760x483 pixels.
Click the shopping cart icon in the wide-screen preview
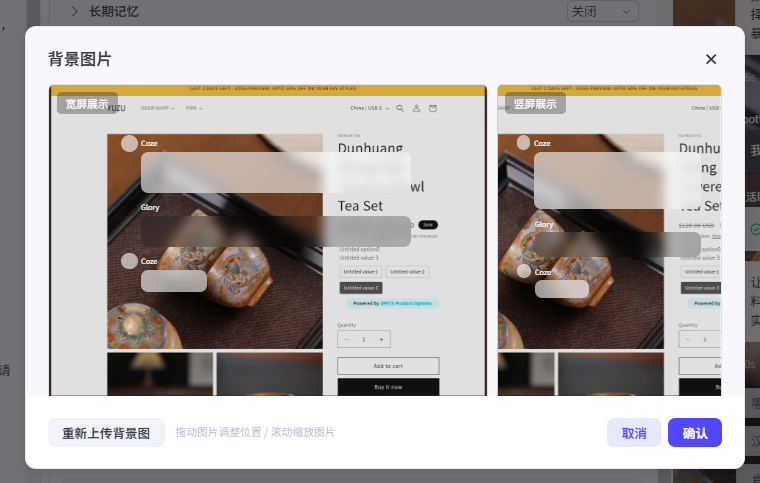(433, 108)
